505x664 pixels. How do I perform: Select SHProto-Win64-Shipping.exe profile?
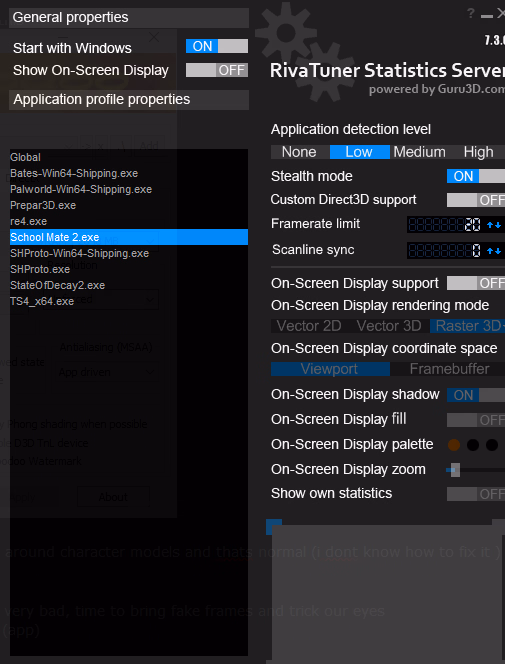pos(129,253)
